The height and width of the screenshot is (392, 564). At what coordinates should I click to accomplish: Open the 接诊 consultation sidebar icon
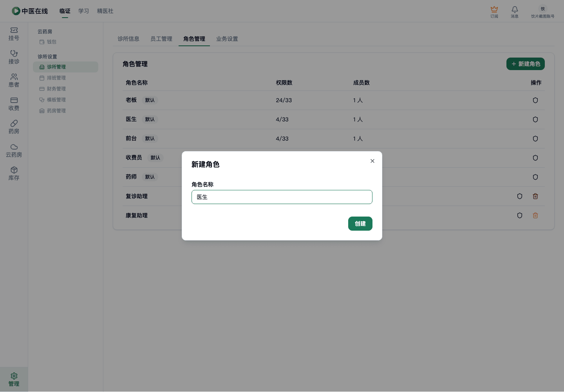[x=14, y=57]
